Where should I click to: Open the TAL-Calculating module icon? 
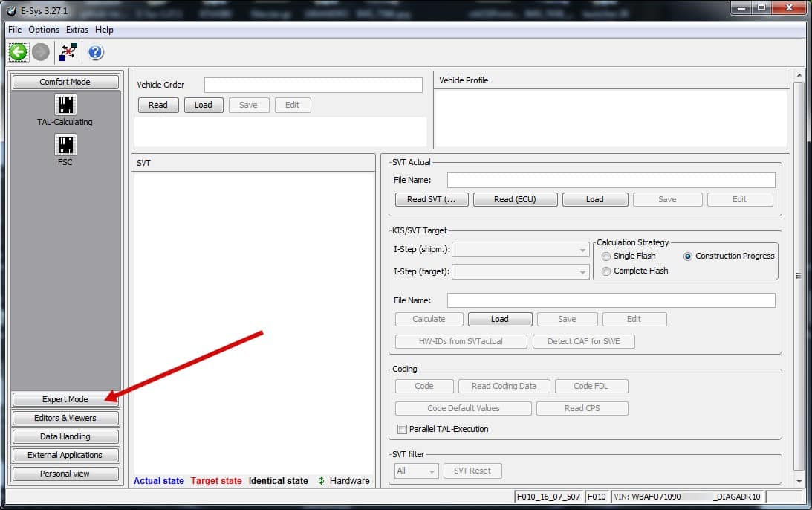point(65,105)
